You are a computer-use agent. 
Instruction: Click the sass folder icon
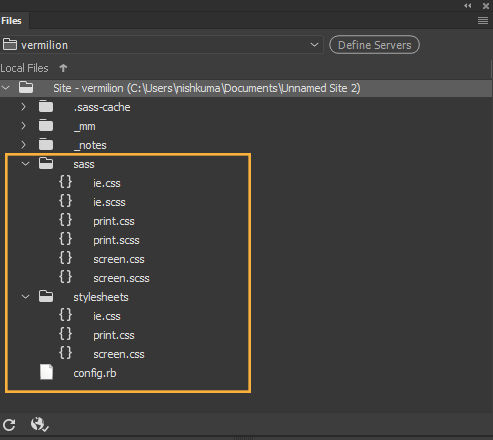point(46,164)
